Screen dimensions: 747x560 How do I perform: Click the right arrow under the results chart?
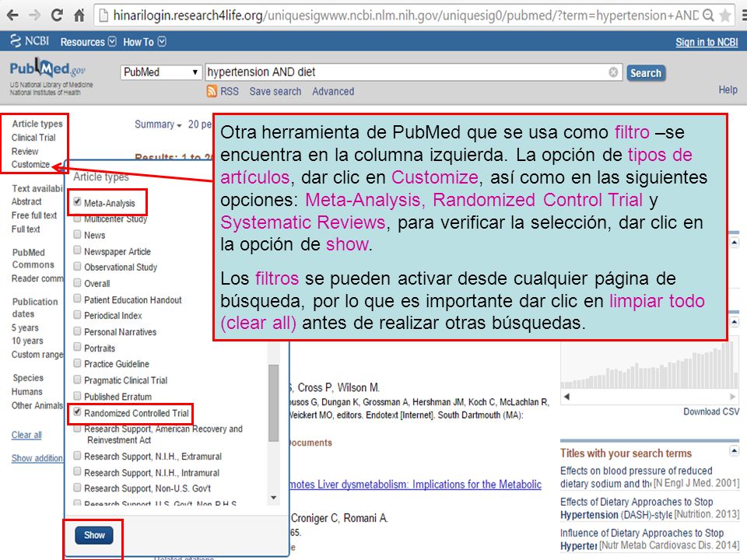732,397
